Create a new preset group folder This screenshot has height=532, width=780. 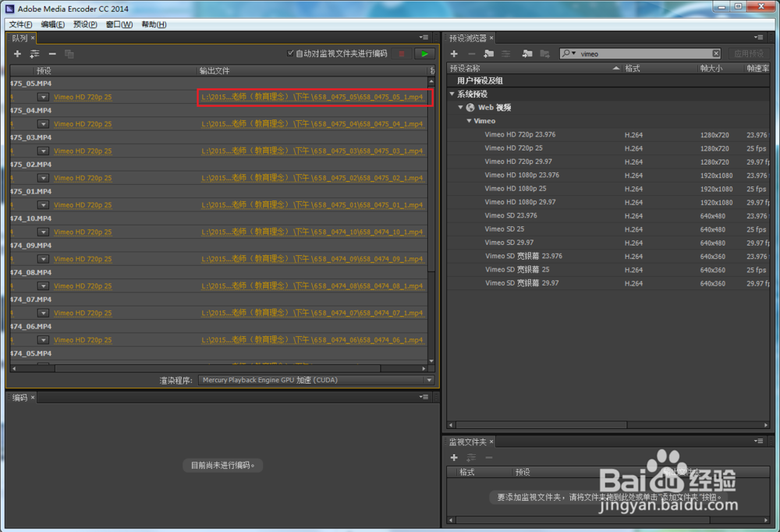tap(489, 54)
